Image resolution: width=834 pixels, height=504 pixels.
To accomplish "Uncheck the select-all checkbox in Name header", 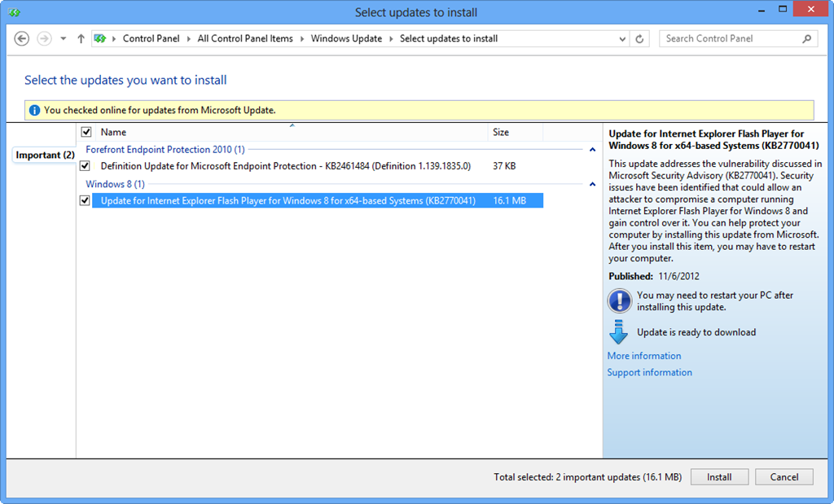I will click(x=86, y=131).
